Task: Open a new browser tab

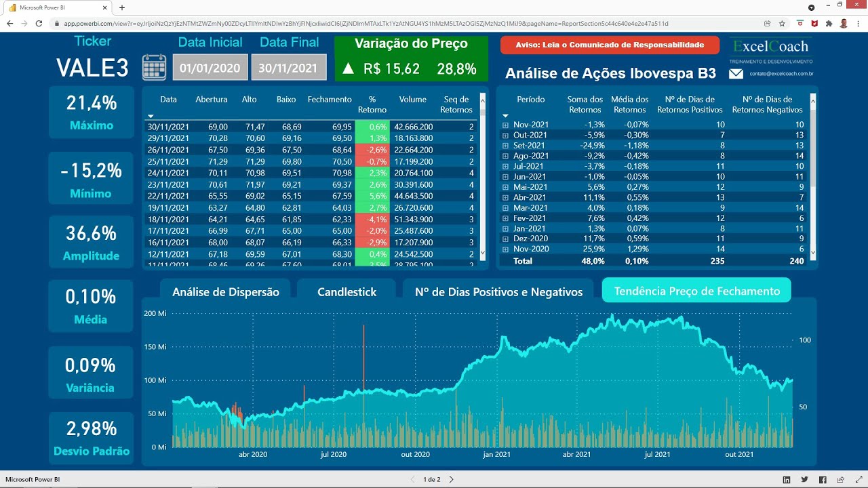Action: (122, 7)
